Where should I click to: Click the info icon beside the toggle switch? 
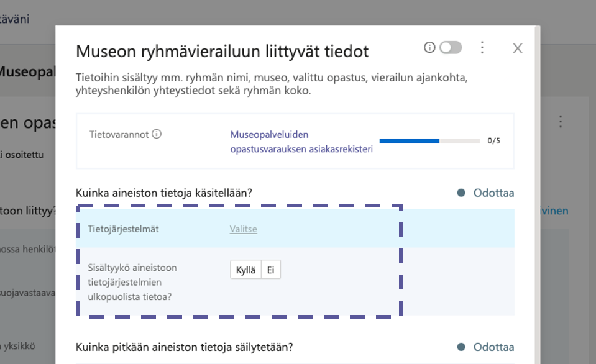click(x=429, y=47)
